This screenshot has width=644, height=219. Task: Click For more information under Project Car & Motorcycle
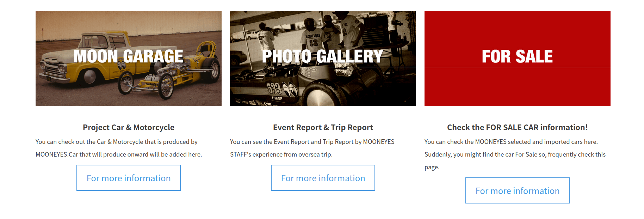129,178
